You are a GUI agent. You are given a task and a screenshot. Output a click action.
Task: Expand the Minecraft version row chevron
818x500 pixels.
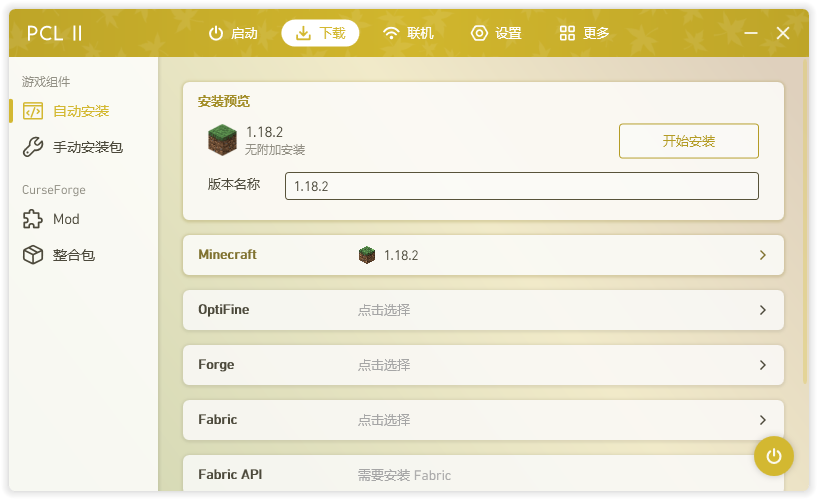pyautogui.click(x=763, y=255)
